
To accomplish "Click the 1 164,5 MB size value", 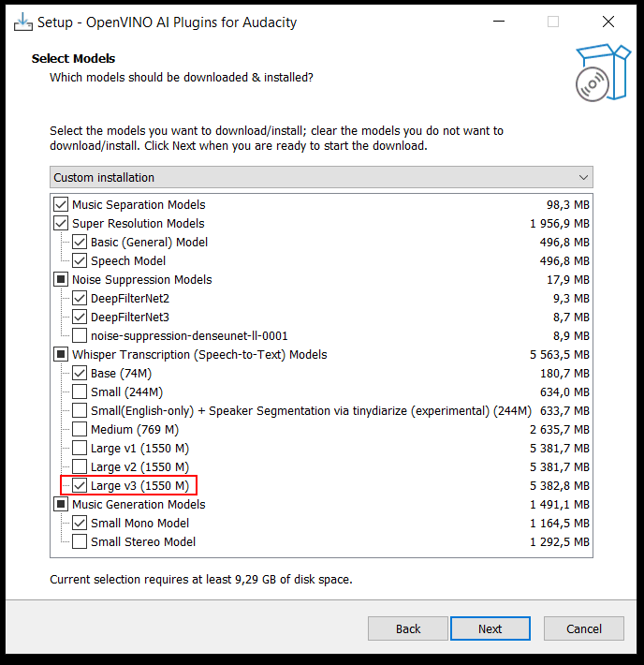I will [x=560, y=524].
